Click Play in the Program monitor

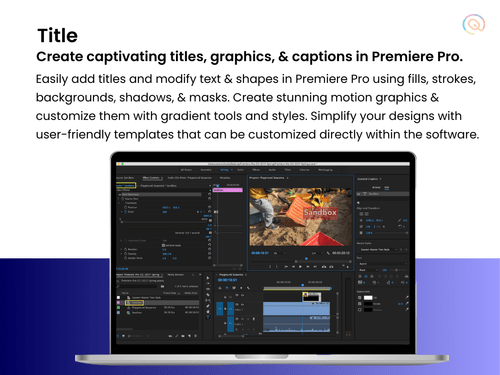point(300,267)
